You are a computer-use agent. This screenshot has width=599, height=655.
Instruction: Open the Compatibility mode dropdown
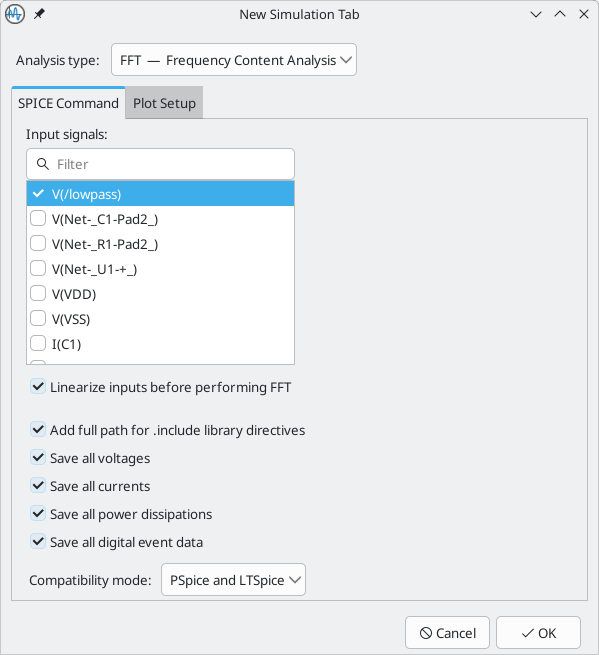234,580
